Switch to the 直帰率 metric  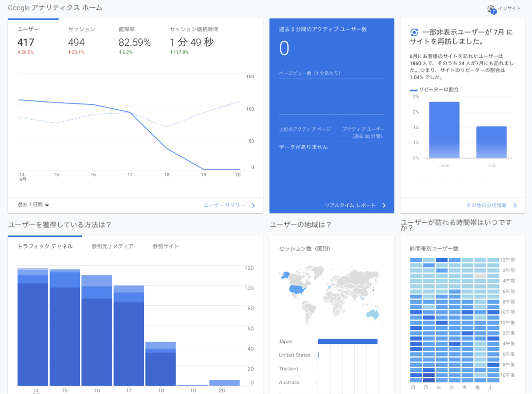point(127,30)
